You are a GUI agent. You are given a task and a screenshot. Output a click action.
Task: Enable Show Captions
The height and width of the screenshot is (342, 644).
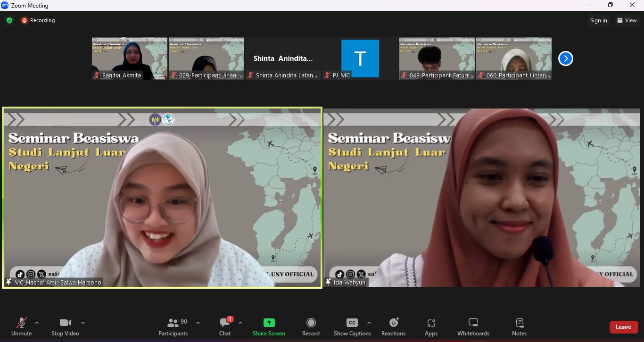[352, 327]
